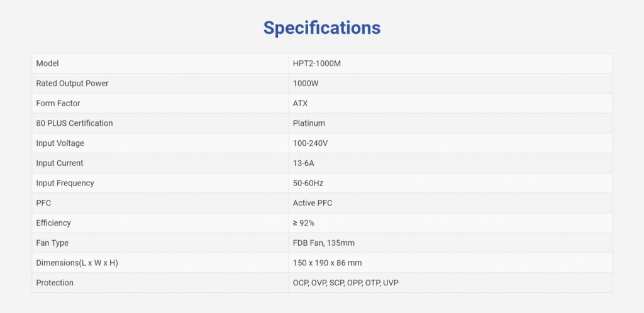Click the Dimensions(L x W x H) label
This screenshot has width=644, height=313.
coord(77,263)
